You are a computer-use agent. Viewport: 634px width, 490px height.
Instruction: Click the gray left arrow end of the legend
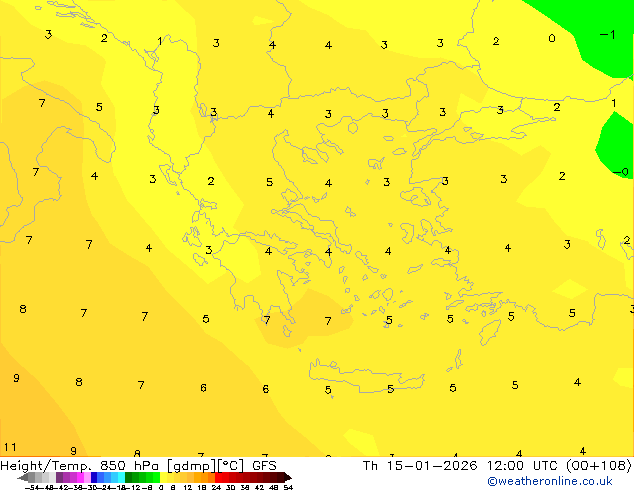tap(23, 477)
